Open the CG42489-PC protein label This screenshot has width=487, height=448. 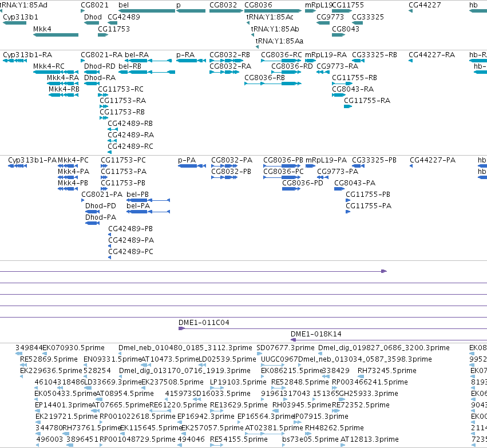[x=130, y=252]
